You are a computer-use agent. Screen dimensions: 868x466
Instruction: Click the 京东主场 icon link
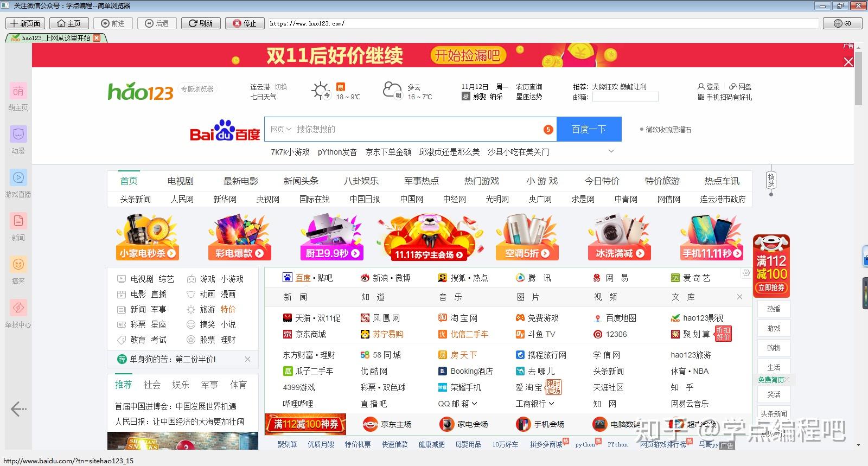[x=387, y=424]
